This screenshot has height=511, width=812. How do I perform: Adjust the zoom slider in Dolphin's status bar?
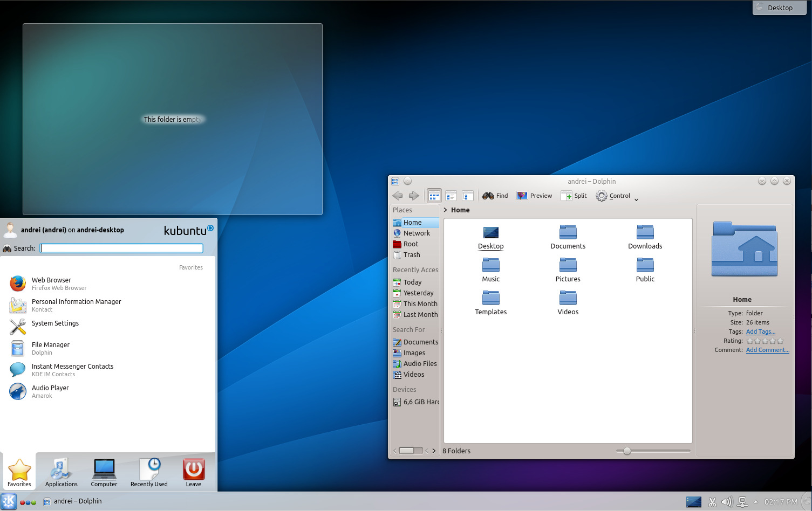[626, 451]
